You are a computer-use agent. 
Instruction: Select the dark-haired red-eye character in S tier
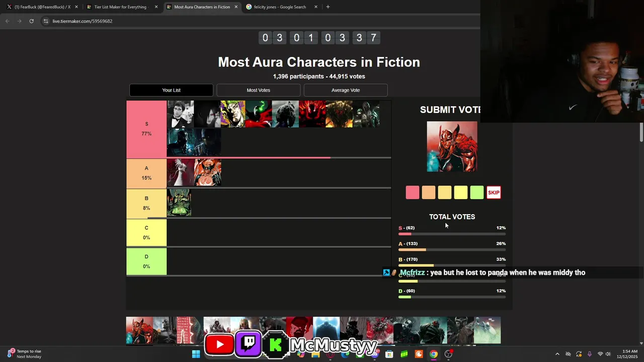point(207,114)
